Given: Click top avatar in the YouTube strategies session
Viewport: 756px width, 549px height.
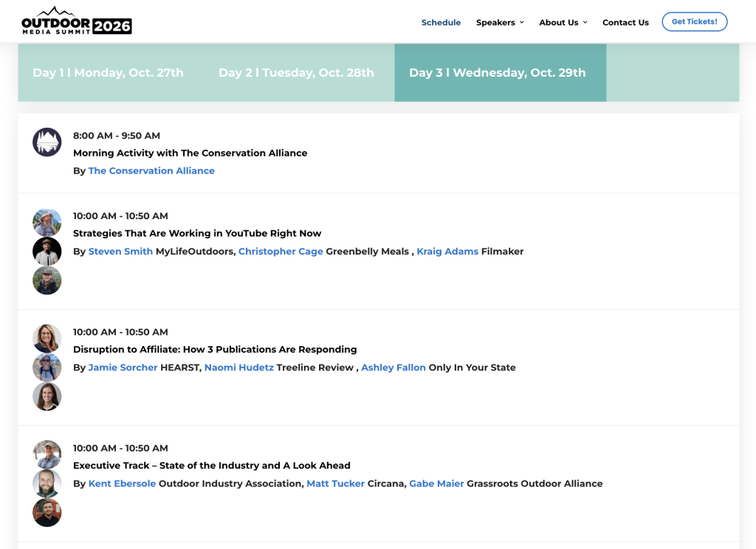Looking at the screenshot, I should click(x=47, y=222).
